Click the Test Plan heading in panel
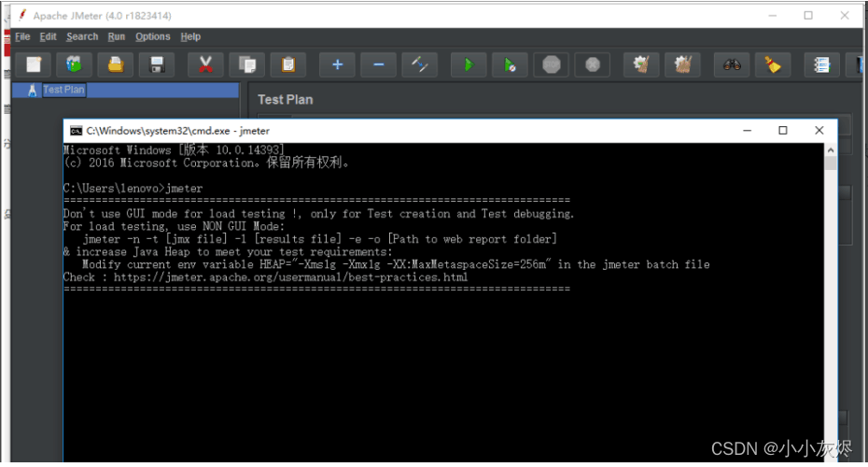 click(285, 100)
